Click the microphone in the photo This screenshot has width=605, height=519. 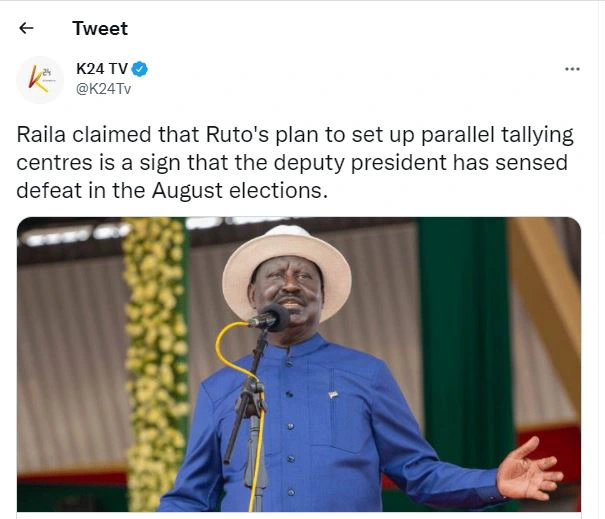click(268, 319)
